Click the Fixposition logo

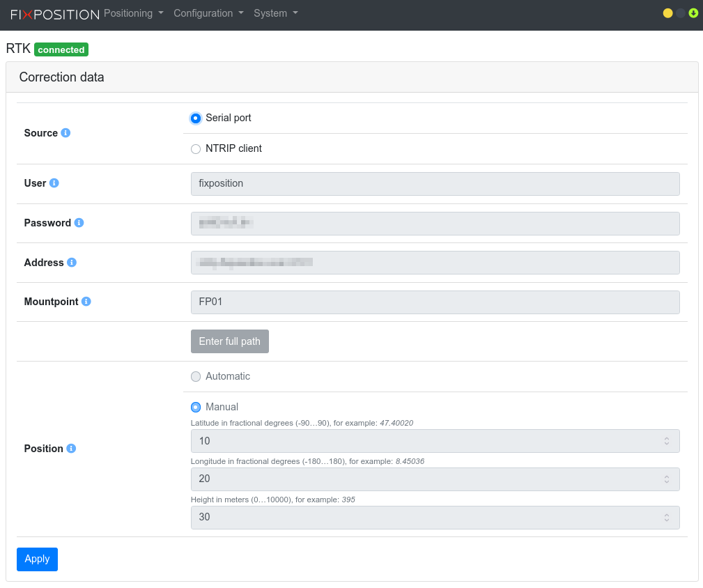pos(55,14)
